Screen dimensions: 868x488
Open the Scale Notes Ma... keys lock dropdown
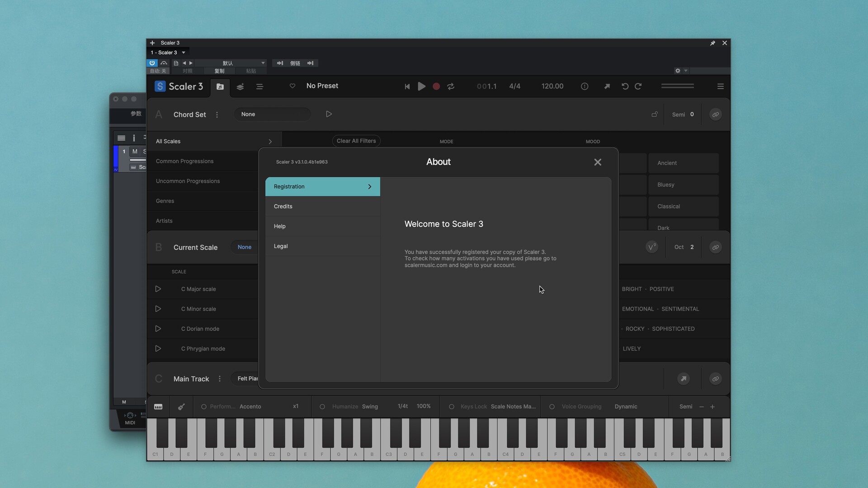tap(513, 407)
